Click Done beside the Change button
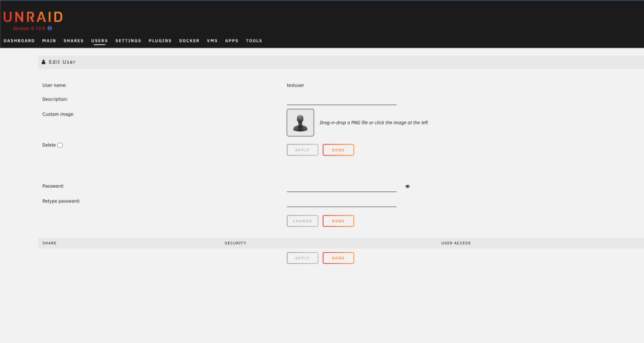 [x=339, y=221]
